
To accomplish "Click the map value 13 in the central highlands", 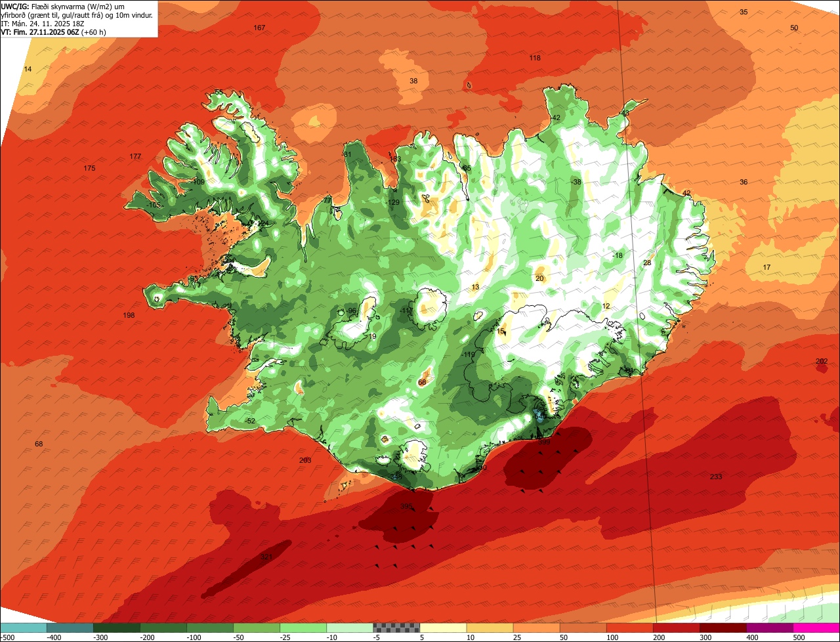I will [x=475, y=288].
